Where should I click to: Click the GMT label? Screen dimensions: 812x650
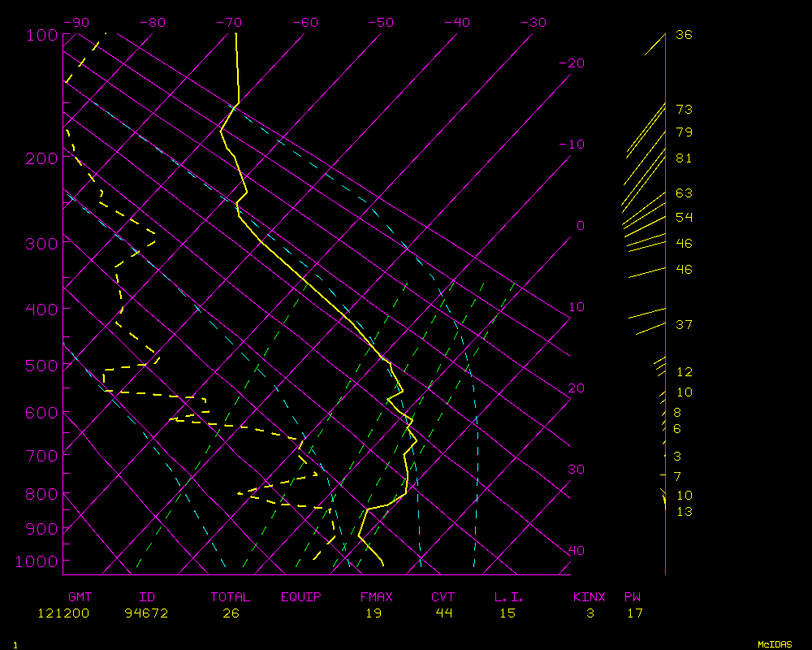[x=81, y=597]
